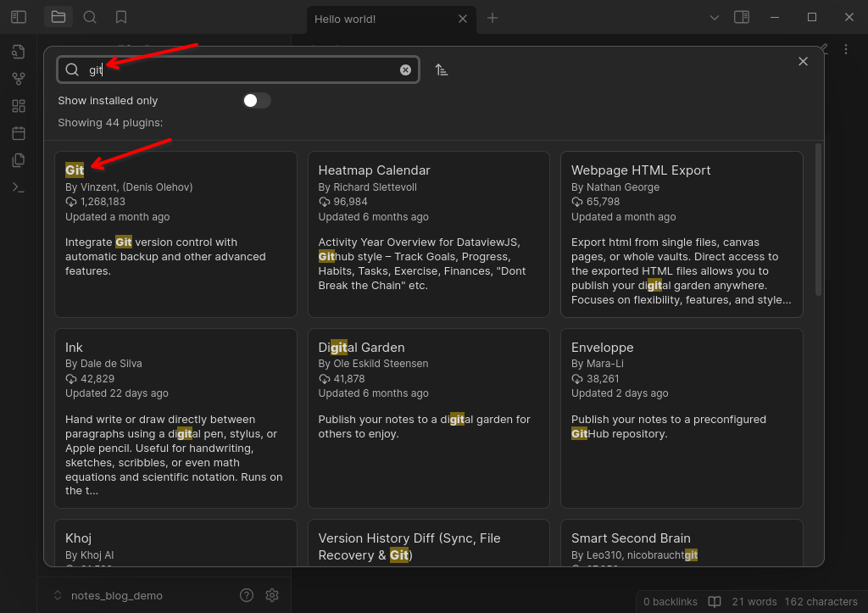Screen dimensions: 868x613
Task: Open the Digital Garden plugin card
Action: pyautogui.click(x=428, y=418)
